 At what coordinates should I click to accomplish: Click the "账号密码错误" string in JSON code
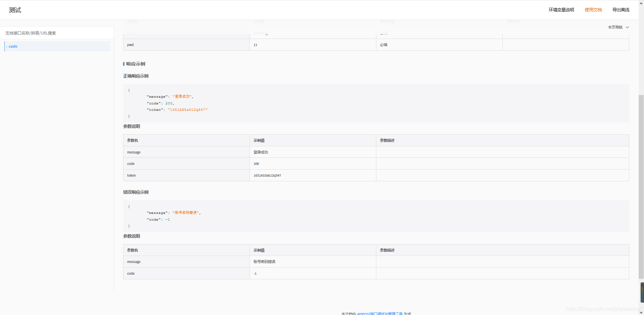pos(186,213)
